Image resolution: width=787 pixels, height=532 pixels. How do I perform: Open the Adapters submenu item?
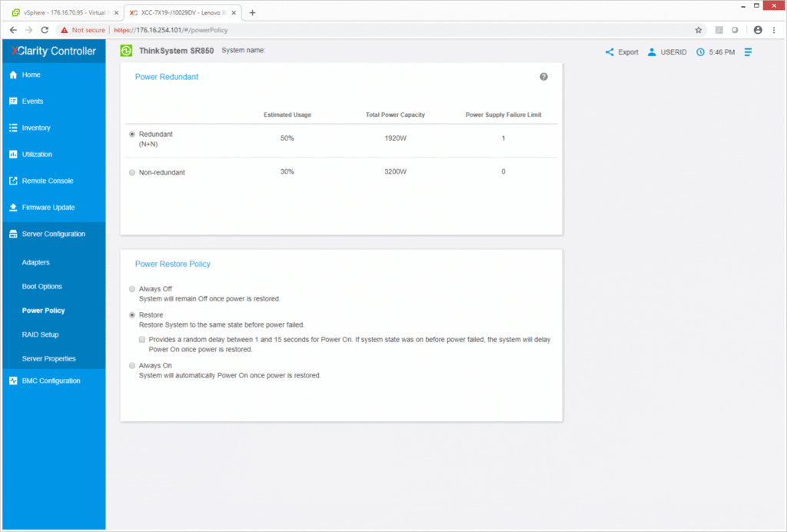pyautogui.click(x=35, y=262)
